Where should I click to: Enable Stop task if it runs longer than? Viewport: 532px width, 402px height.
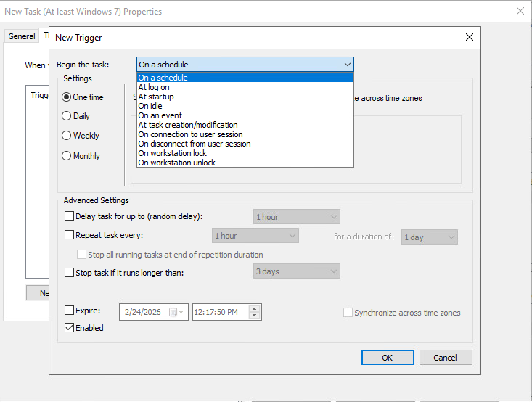69,272
